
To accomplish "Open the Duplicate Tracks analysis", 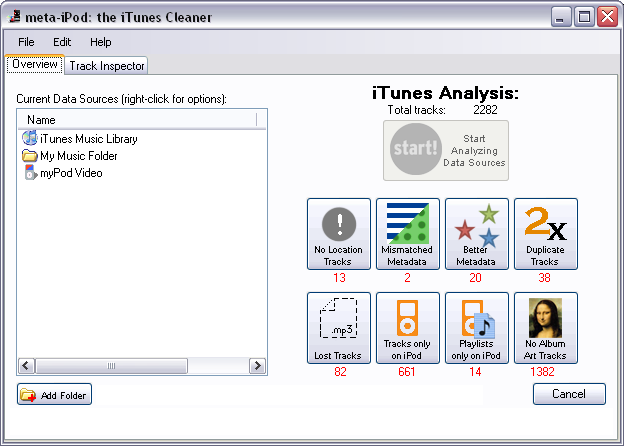I will [546, 234].
